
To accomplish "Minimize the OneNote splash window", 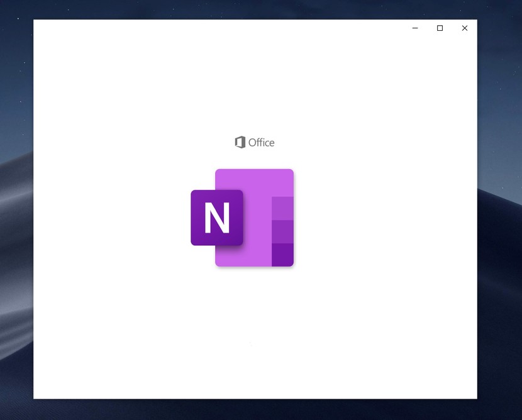I will point(414,28).
